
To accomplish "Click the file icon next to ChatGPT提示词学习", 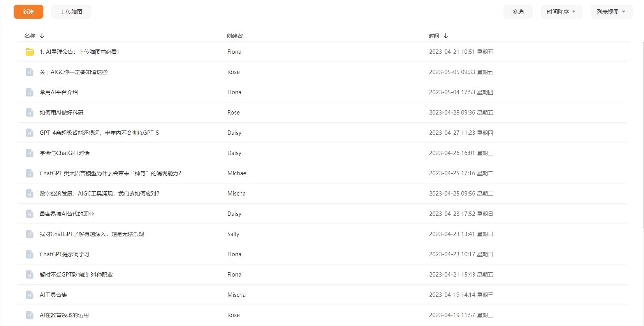I will point(30,254).
